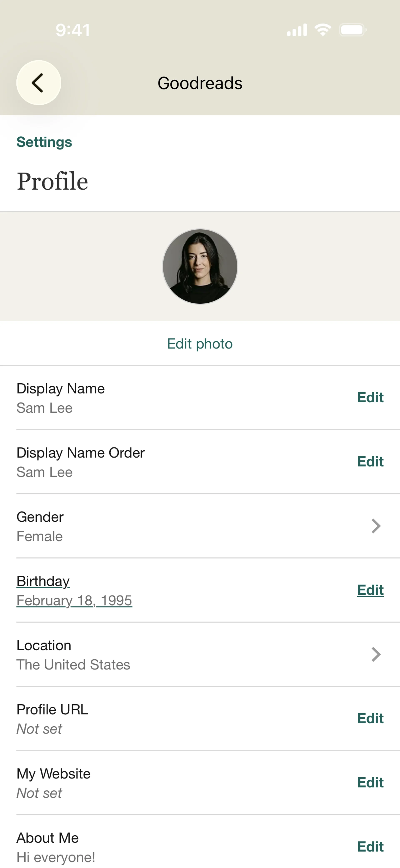Edit the Display Name field
Viewport: 400px width, 868px height.
pos(370,397)
